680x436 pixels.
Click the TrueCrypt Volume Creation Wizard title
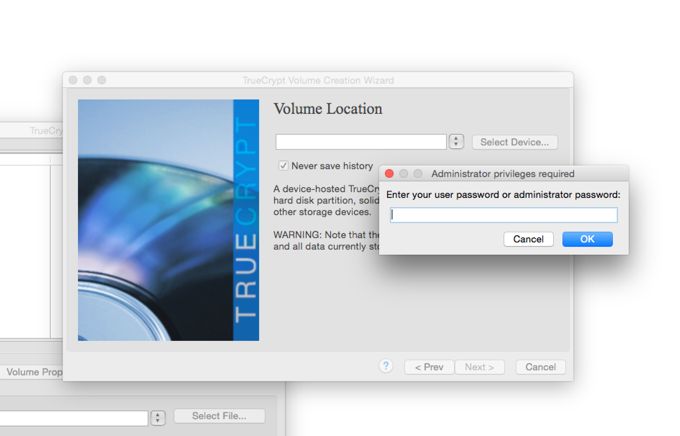coord(318,80)
